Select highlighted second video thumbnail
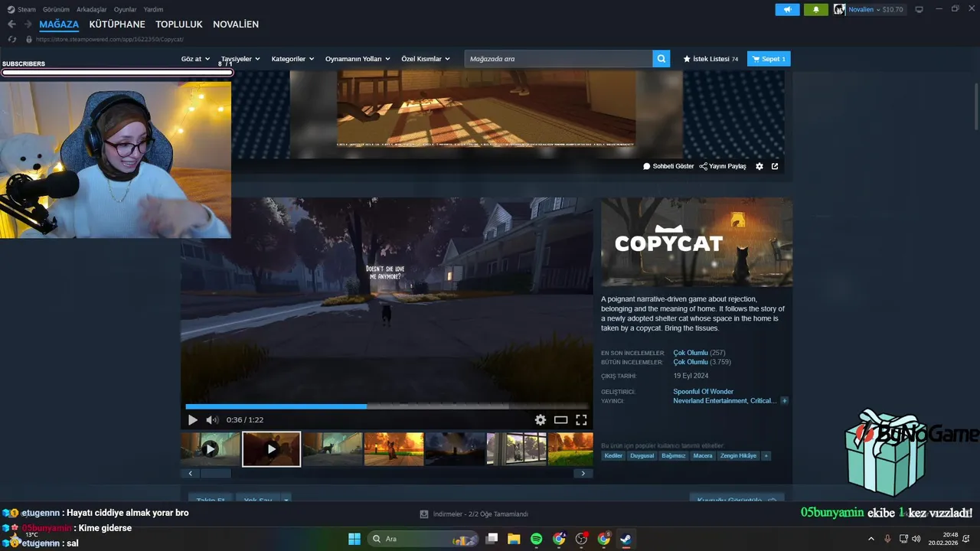The height and width of the screenshot is (551, 980). [272, 449]
